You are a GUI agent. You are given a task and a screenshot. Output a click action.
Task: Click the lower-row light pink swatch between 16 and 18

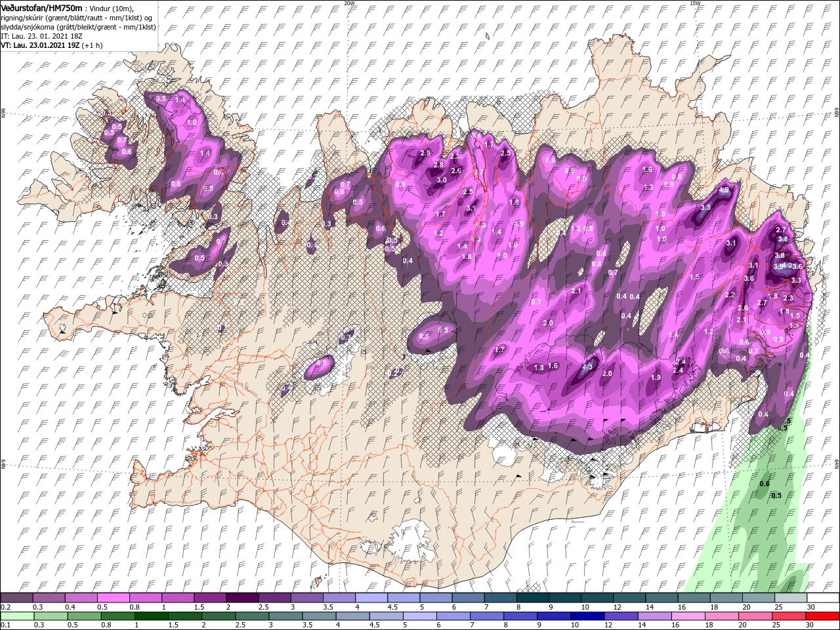click(688, 616)
